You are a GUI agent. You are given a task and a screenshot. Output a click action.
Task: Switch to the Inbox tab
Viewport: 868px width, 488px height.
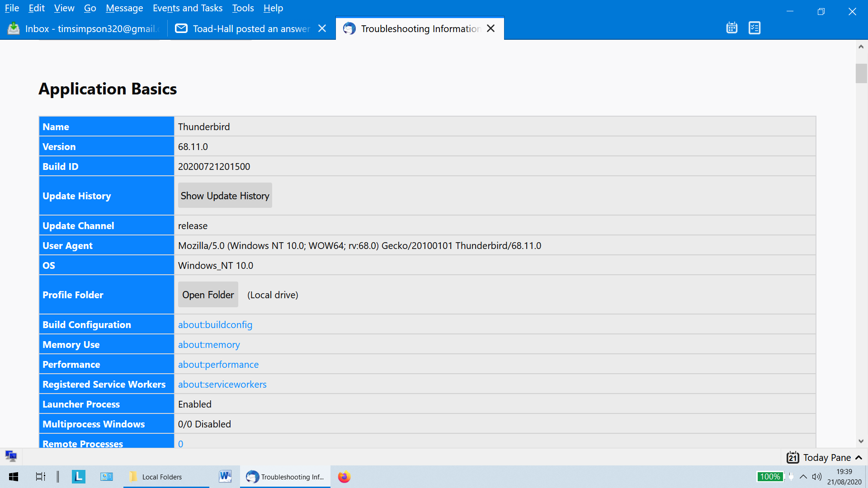click(x=84, y=28)
